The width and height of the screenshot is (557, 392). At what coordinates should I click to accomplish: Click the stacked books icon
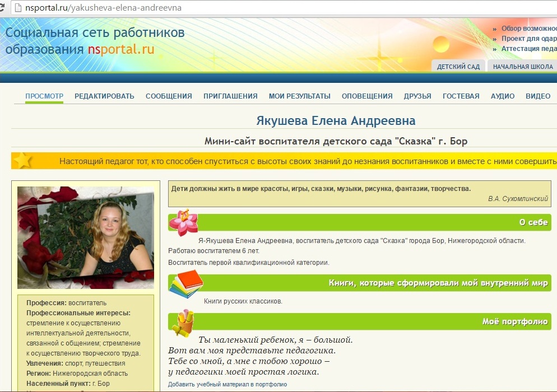pos(186,284)
